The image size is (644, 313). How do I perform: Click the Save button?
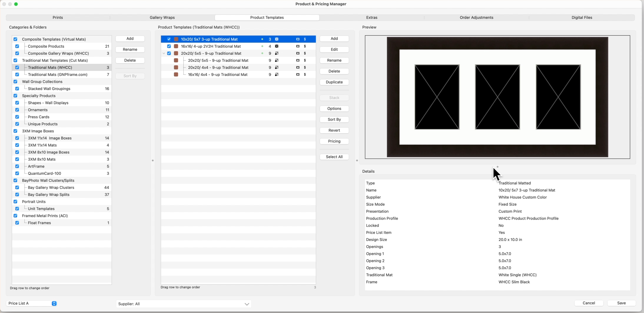pos(621,303)
